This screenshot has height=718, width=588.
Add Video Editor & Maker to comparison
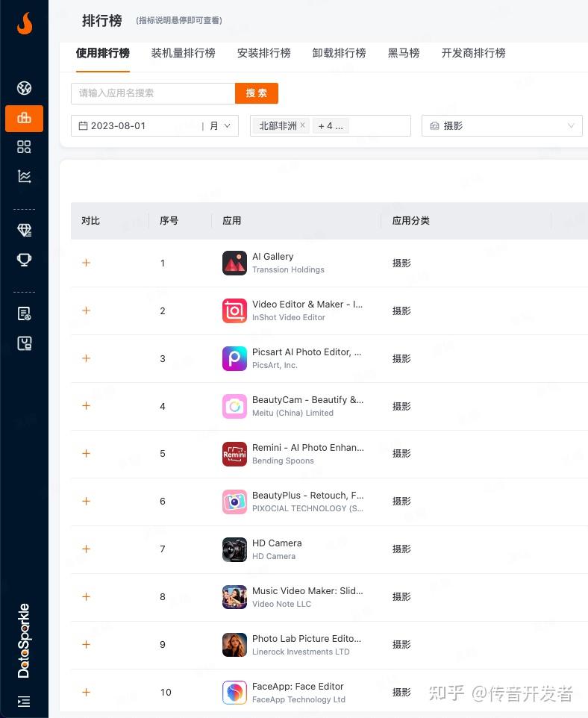(x=86, y=310)
